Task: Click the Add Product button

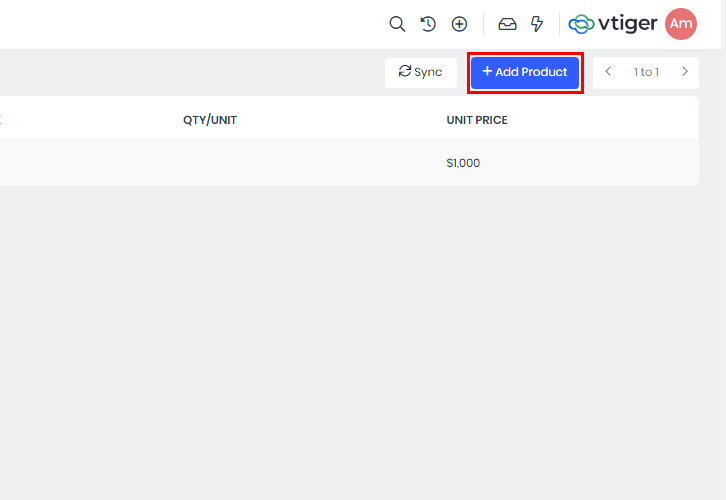Action: click(x=525, y=73)
